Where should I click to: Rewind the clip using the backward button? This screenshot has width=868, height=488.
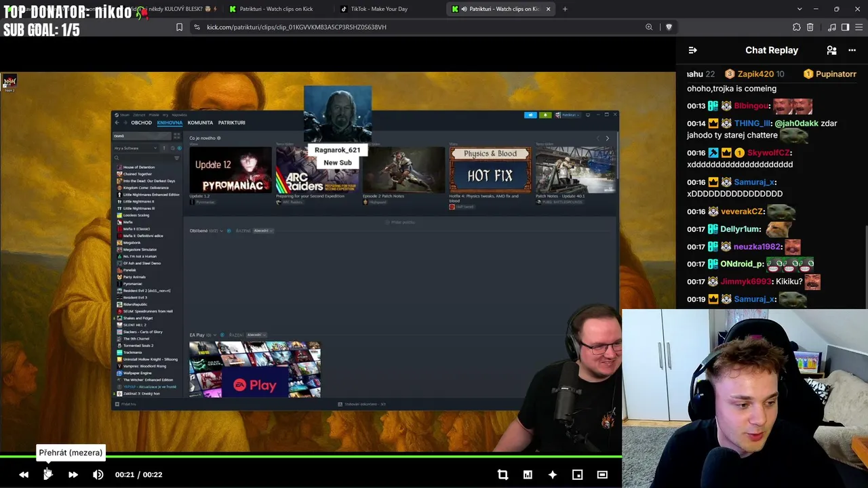(x=24, y=474)
